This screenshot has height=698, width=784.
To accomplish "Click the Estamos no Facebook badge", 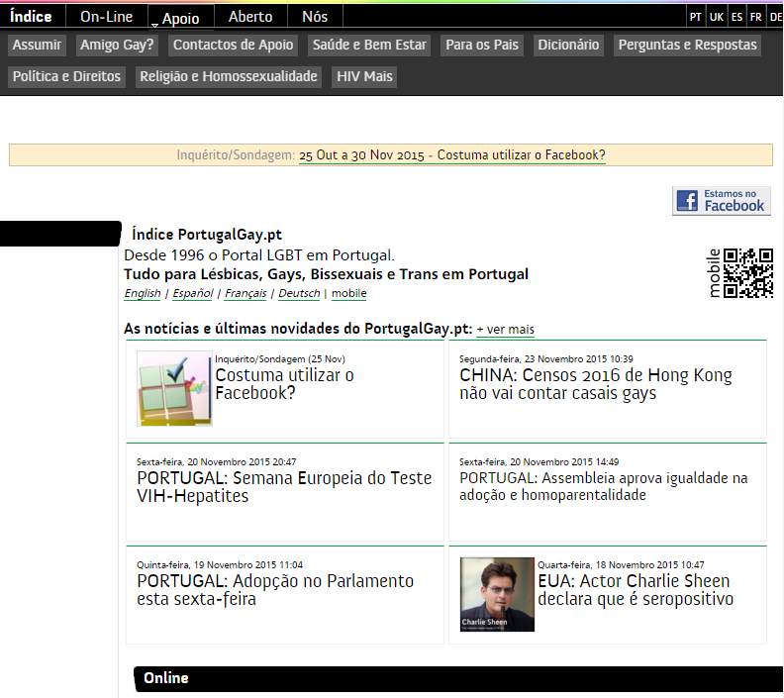I will pos(721,201).
